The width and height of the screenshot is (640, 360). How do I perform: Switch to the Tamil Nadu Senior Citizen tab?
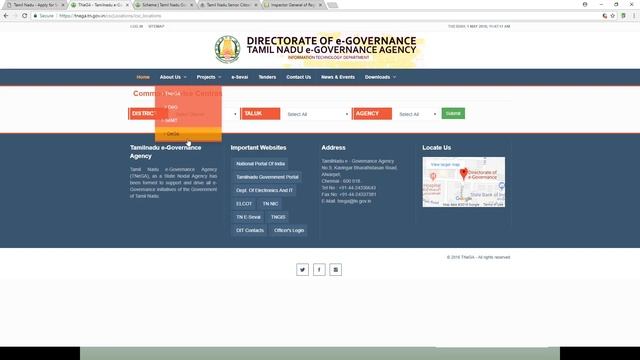tap(228, 5)
